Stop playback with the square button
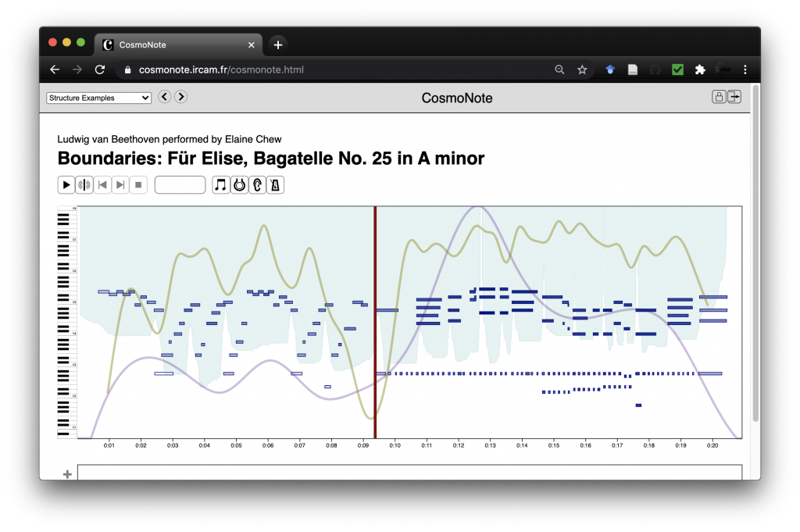The image size is (800, 532). pos(138,185)
